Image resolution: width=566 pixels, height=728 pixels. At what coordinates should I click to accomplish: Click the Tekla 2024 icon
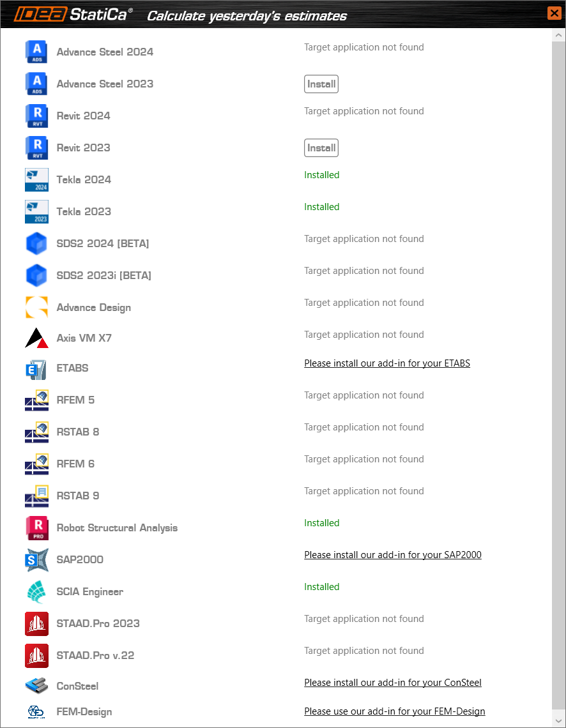click(36, 179)
